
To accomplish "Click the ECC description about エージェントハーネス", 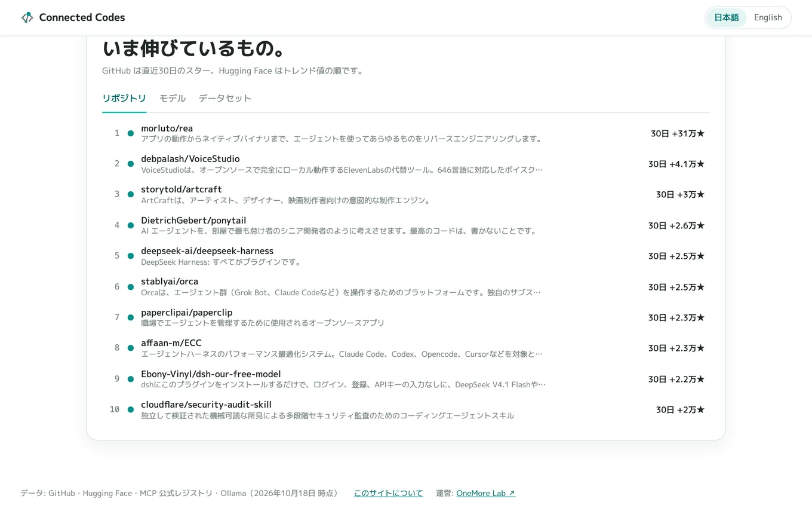I will (342, 354).
